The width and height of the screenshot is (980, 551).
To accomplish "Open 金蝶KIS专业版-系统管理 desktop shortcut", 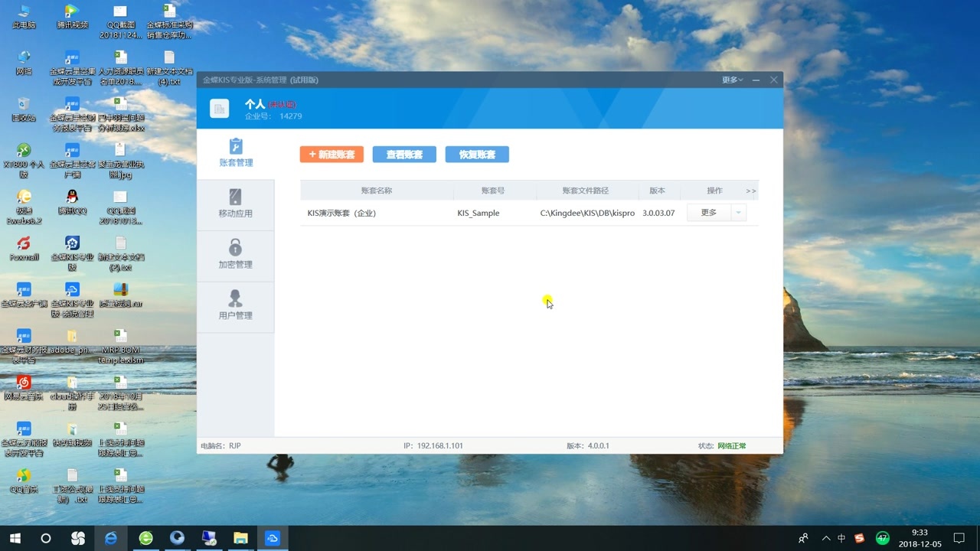I will click(72, 298).
